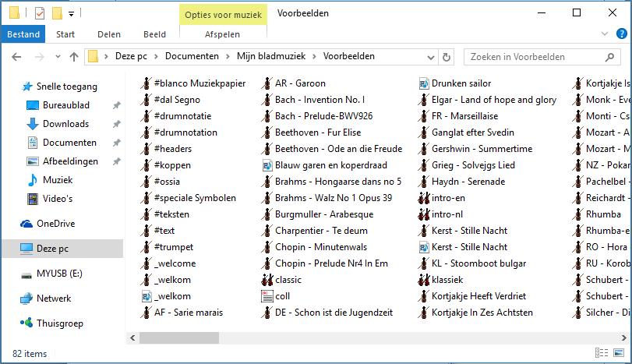Switch to the Start ribbon tab

point(65,34)
